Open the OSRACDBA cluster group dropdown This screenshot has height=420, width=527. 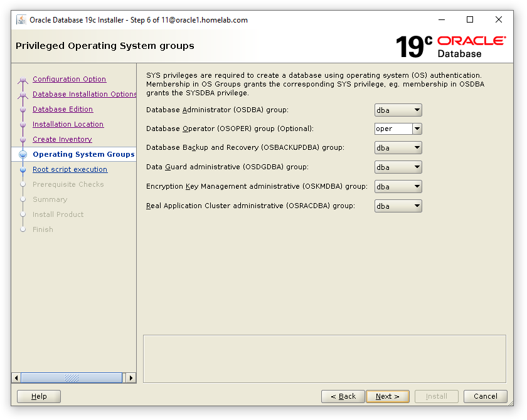click(398, 206)
